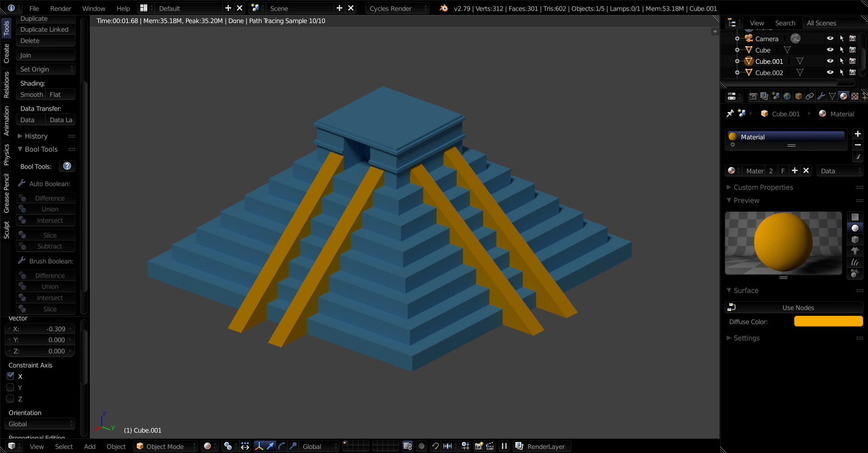
Task: Render OpenGL animation with clapperboard icon
Action: pos(490,446)
